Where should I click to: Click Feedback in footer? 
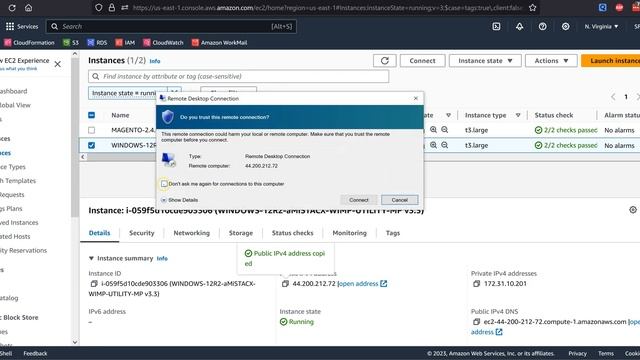pos(35,353)
